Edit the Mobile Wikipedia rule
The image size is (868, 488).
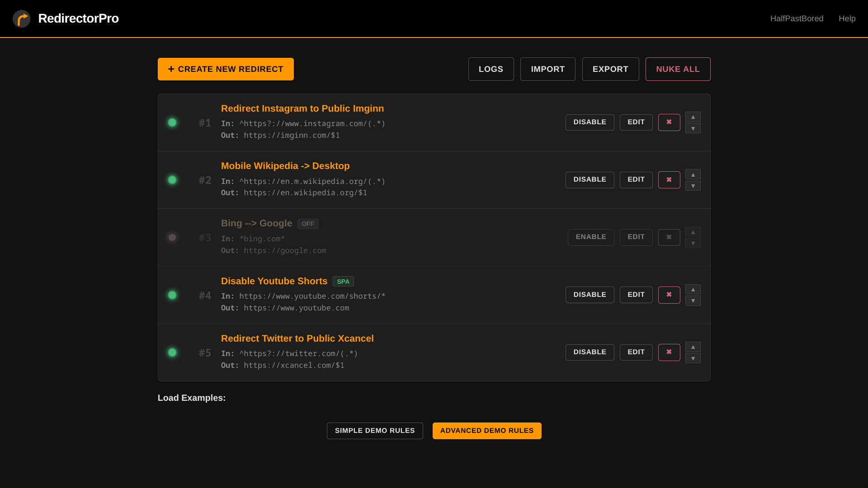pos(636,180)
